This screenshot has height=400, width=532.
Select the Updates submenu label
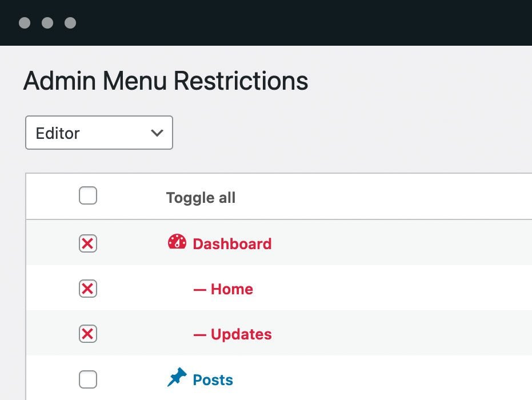coord(241,334)
